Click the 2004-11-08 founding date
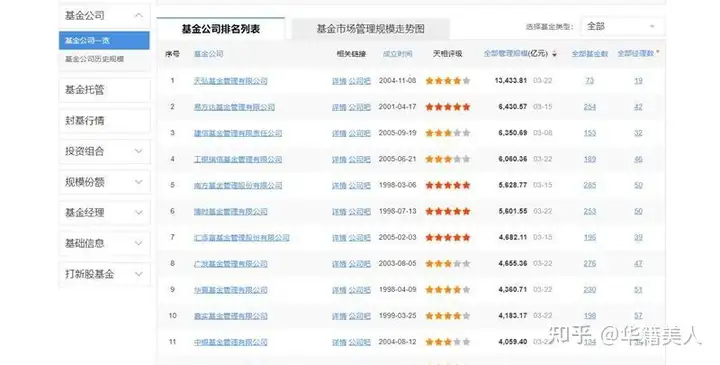 397,81
